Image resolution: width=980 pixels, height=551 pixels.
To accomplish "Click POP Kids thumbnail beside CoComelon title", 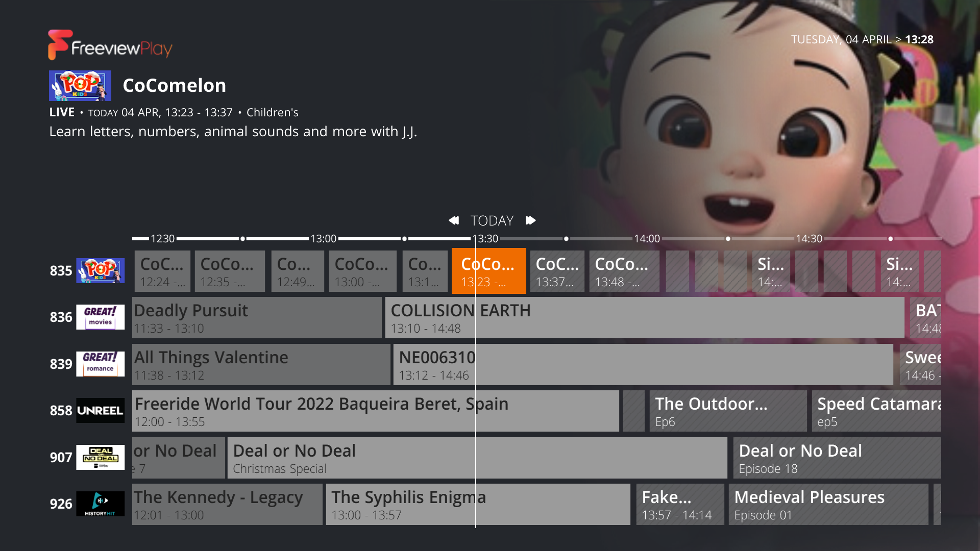I will pos(80,86).
